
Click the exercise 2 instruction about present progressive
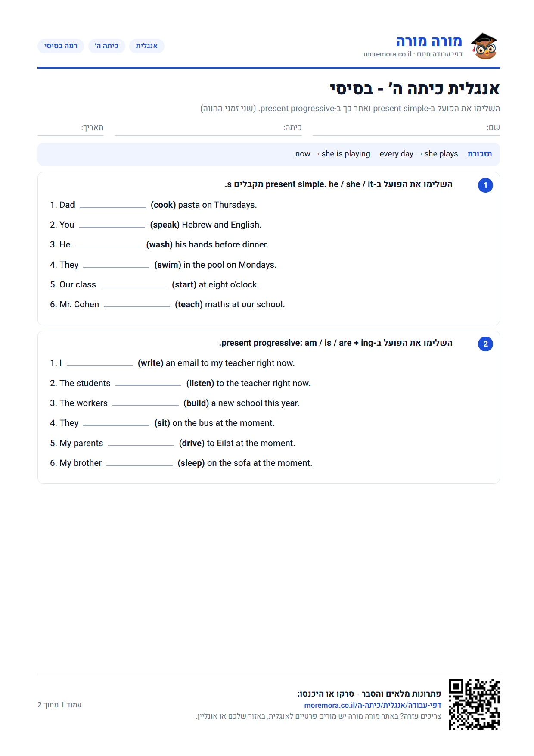click(x=336, y=343)
